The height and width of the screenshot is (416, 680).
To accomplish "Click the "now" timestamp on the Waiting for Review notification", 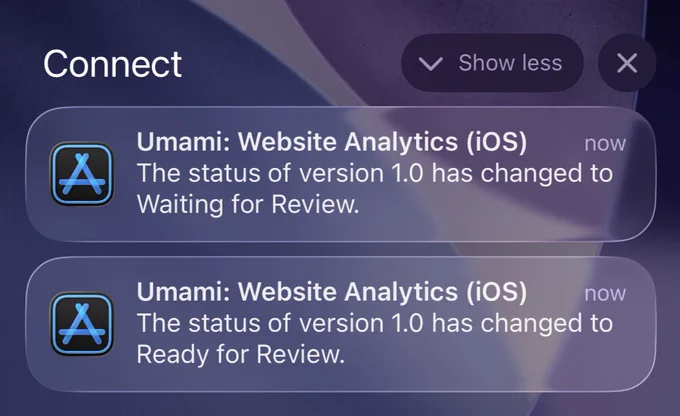I will coord(605,144).
